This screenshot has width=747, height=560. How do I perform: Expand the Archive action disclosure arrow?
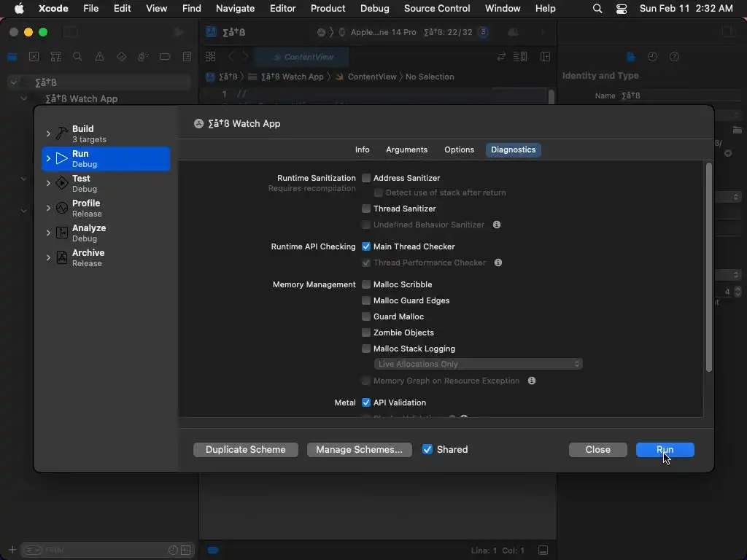point(48,257)
